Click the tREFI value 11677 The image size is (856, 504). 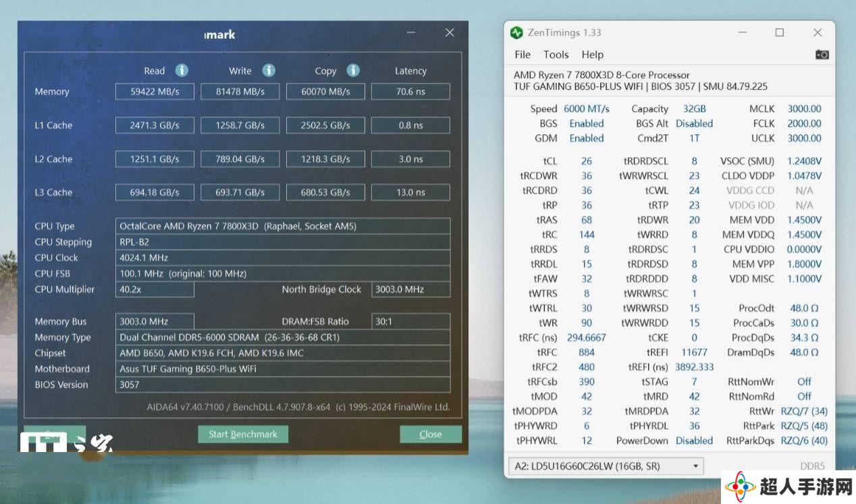coord(694,352)
